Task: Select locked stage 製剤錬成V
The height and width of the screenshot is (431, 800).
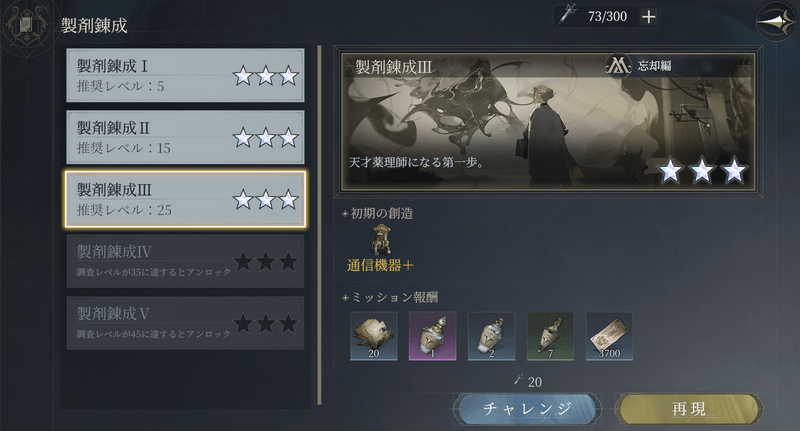Action: [x=185, y=323]
